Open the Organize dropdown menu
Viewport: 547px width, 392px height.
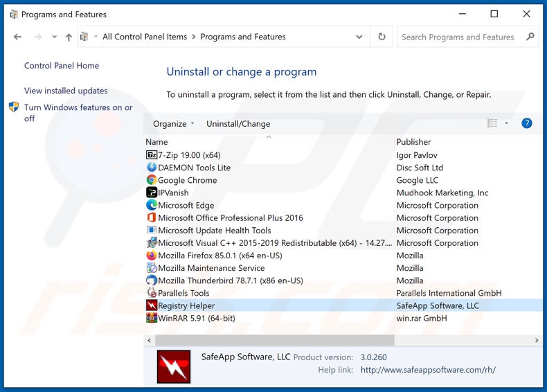tap(173, 124)
